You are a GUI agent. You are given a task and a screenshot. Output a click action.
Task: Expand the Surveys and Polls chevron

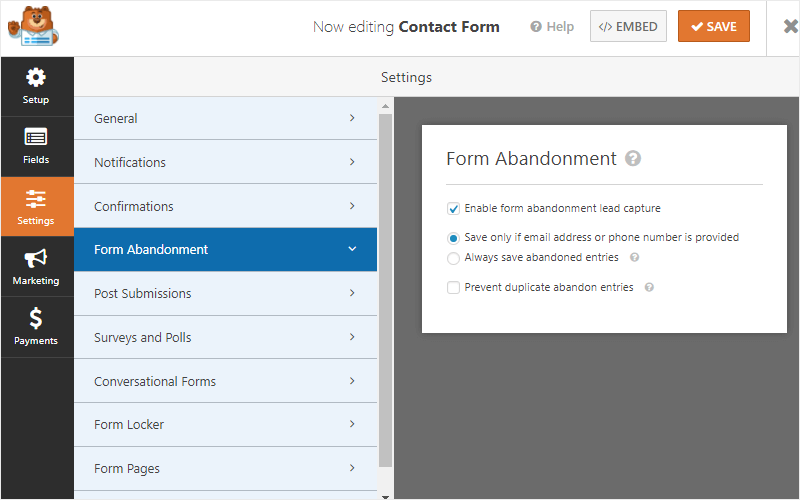point(352,337)
